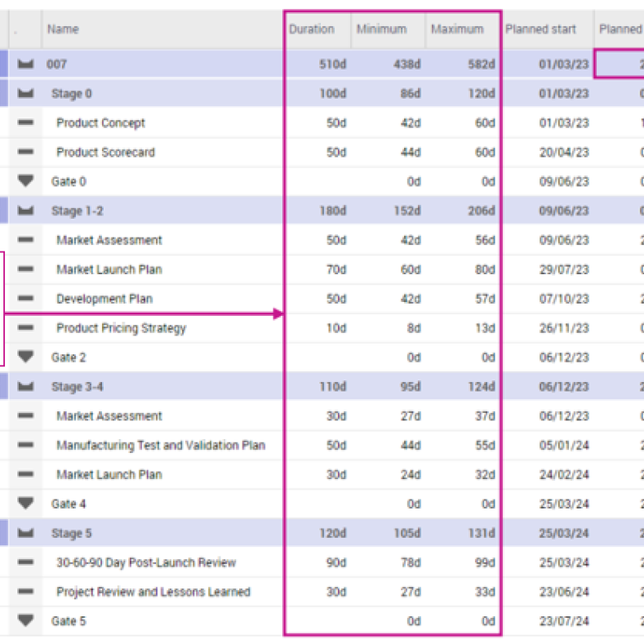Sort by the Maximum column header
Image resolution: width=644 pixels, height=644 pixels.
click(x=457, y=29)
